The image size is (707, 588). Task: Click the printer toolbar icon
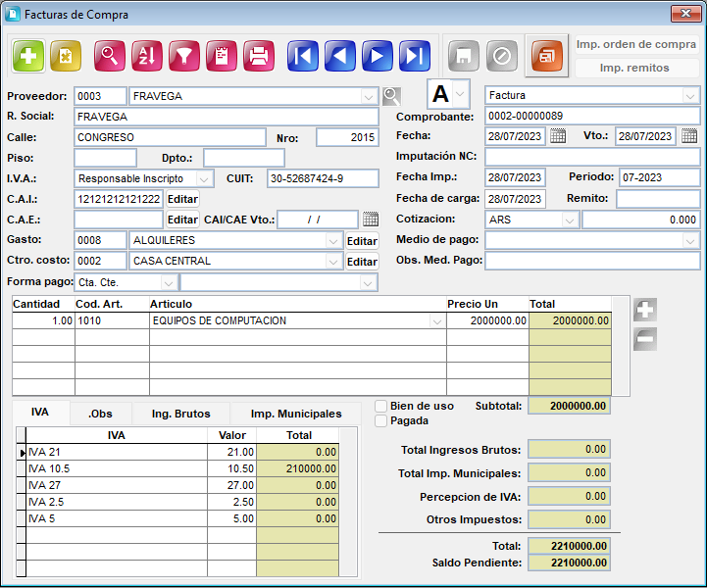pyautogui.click(x=259, y=56)
